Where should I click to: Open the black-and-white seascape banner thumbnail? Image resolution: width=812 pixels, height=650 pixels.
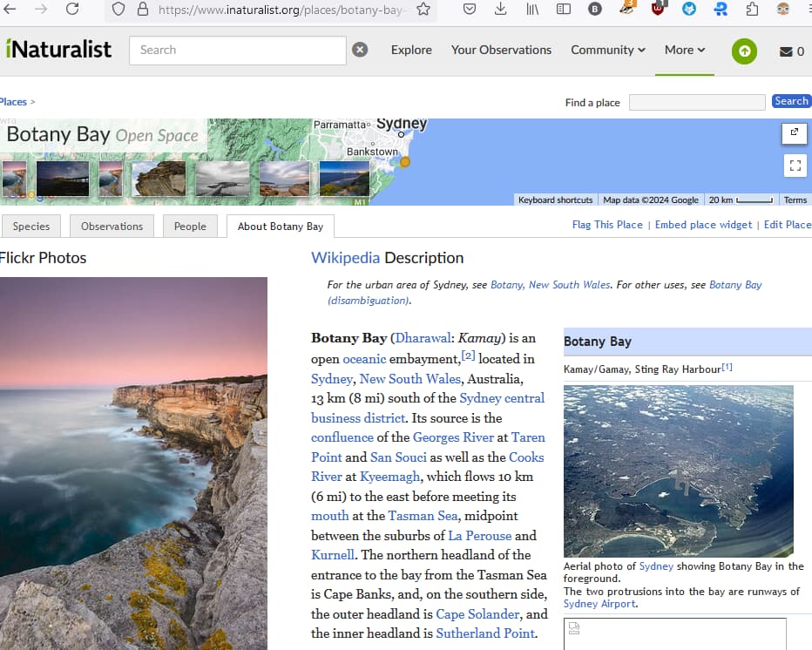point(222,178)
